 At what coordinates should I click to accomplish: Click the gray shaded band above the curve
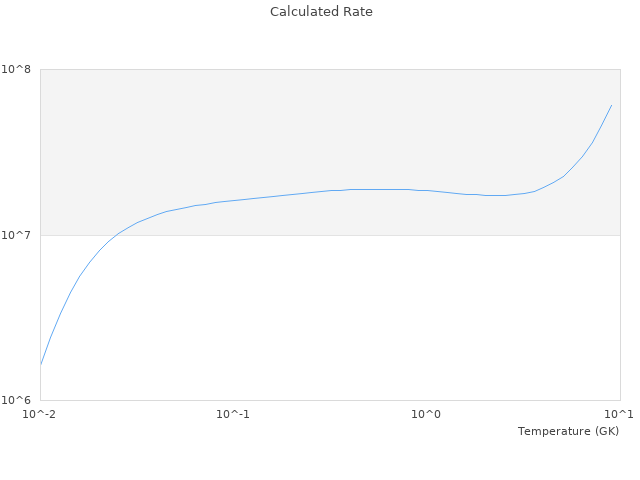coord(300,120)
